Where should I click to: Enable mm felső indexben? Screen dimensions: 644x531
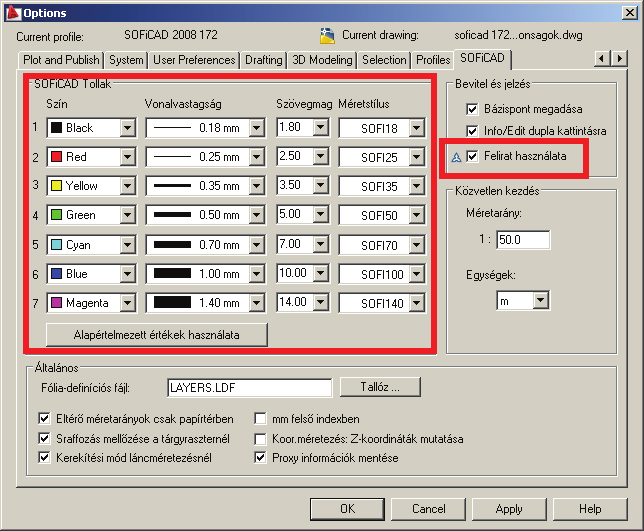coord(260,418)
